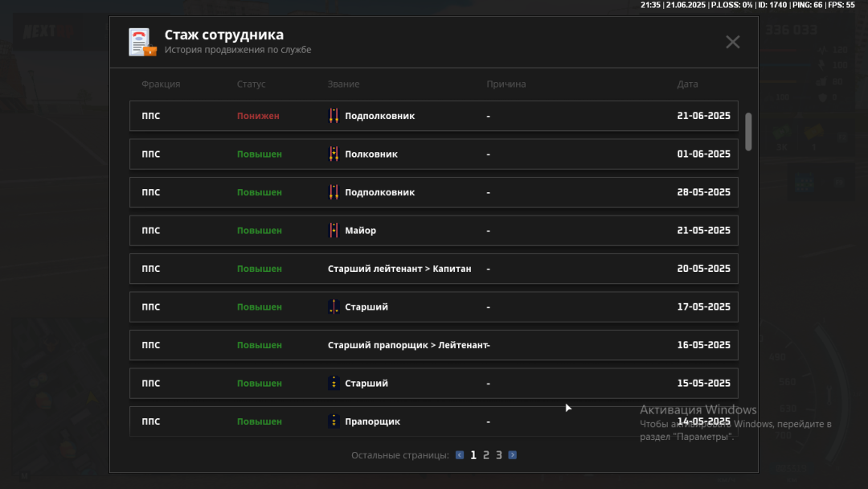Open page 2 of the history
This screenshot has width=868, height=489.
tap(486, 455)
